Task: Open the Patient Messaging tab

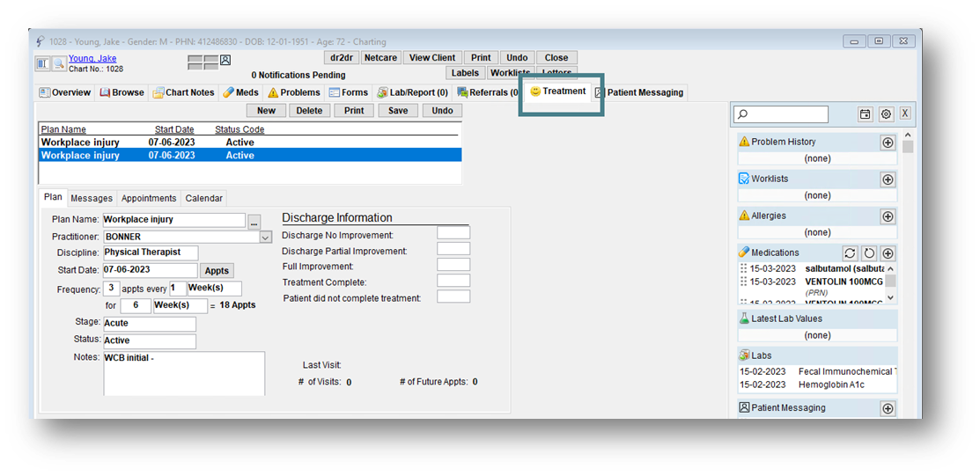Action: click(639, 92)
